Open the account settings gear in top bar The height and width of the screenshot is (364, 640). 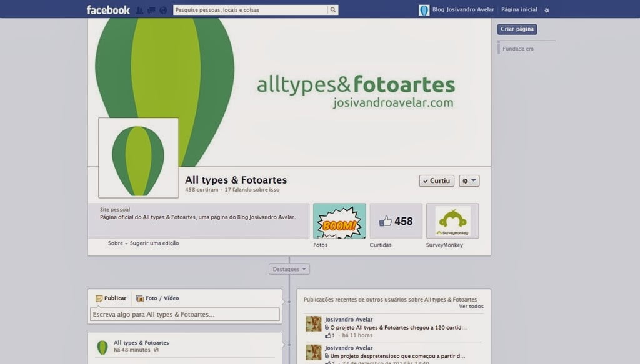[x=547, y=10]
